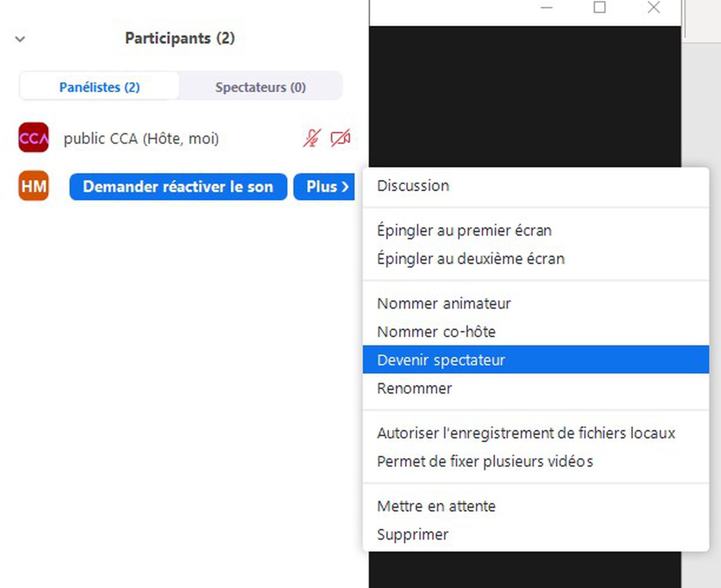Image resolution: width=721 pixels, height=588 pixels.
Task: Click the orange HM avatar icon
Action: [33, 186]
